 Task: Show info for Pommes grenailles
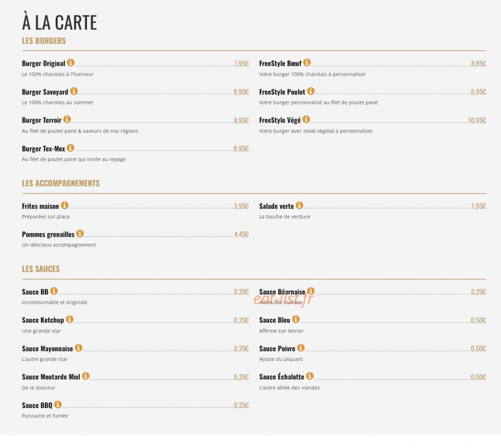coord(80,233)
